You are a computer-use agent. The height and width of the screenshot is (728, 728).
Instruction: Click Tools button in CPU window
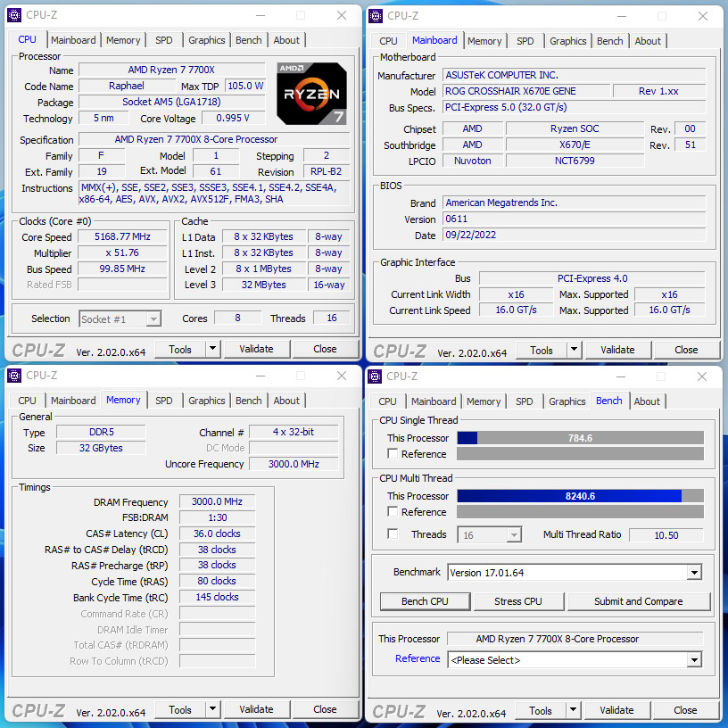180,349
